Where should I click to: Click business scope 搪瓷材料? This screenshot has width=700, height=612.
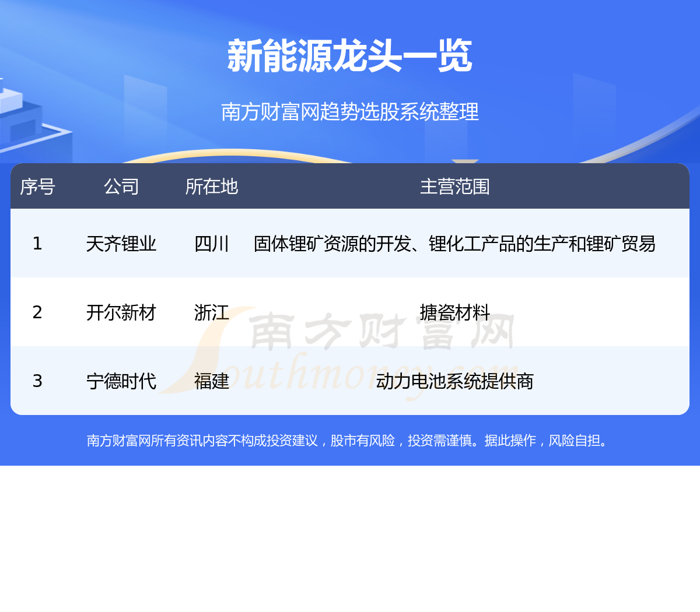coord(455,312)
